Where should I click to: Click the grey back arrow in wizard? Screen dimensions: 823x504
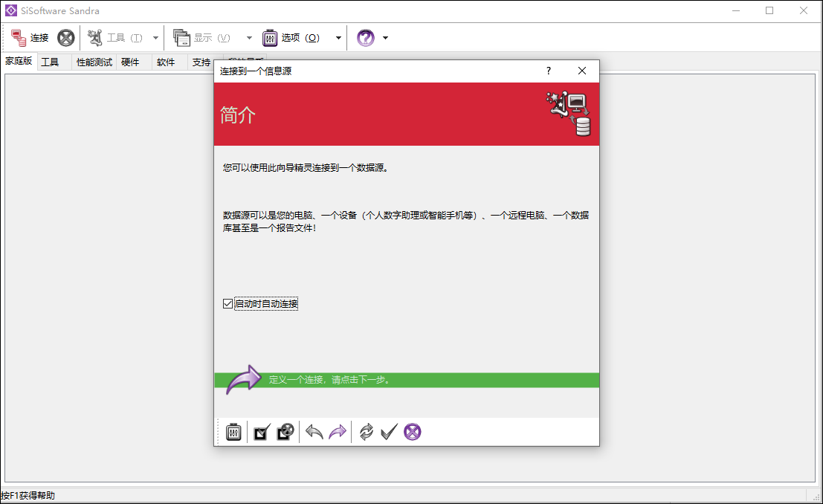314,432
